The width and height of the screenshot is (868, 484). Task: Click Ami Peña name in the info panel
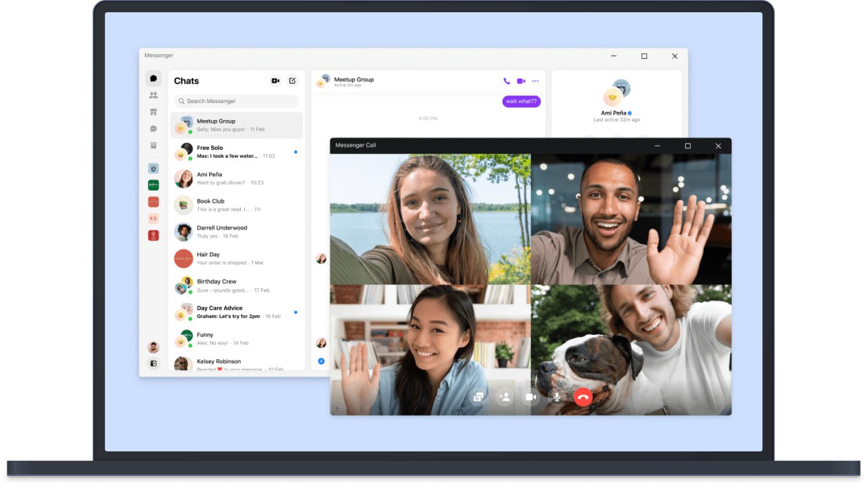pos(613,113)
